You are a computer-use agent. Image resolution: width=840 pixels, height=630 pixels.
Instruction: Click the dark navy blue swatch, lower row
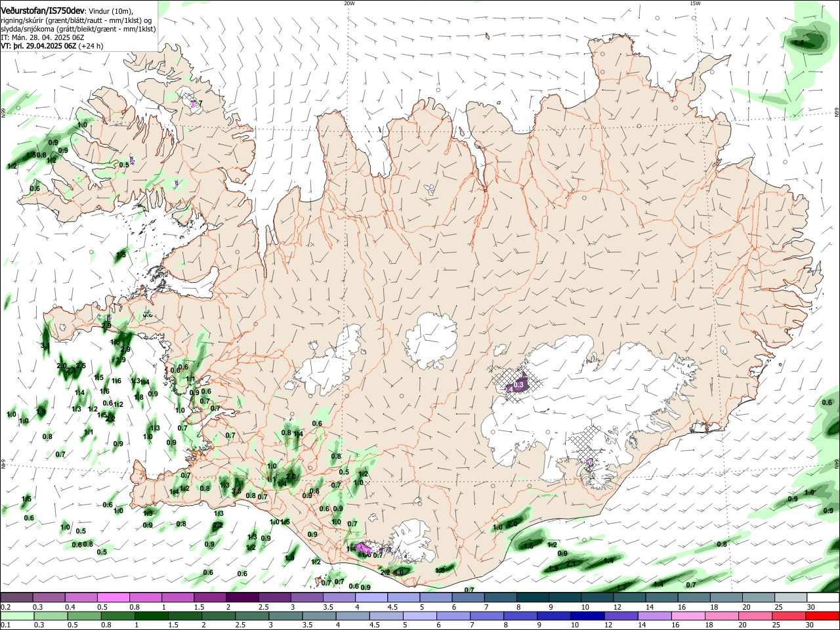(588, 616)
